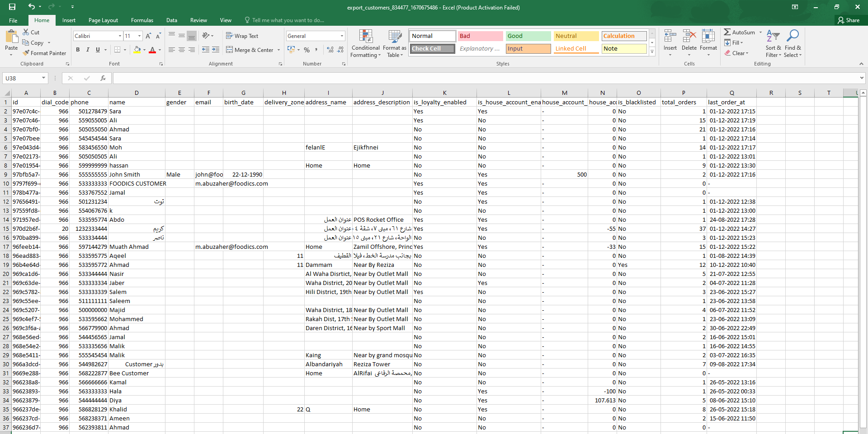This screenshot has width=868, height=434.
Task: Toggle Italic formatting
Action: [88, 50]
